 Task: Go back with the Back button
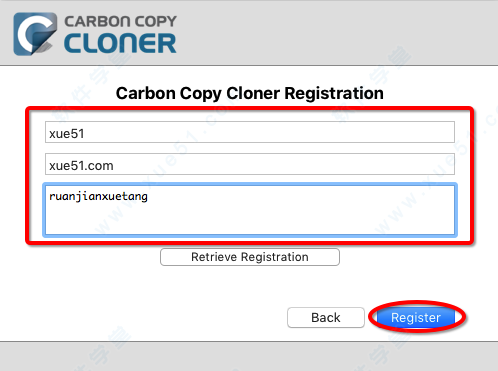pyautogui.click(x=326, y=317)
